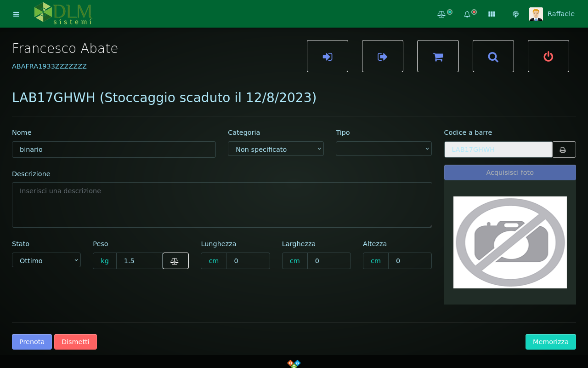Image resolution: width=588 pixels, height=368 pixels.
Task: Click the Prenota button
Action: (32, 342)
